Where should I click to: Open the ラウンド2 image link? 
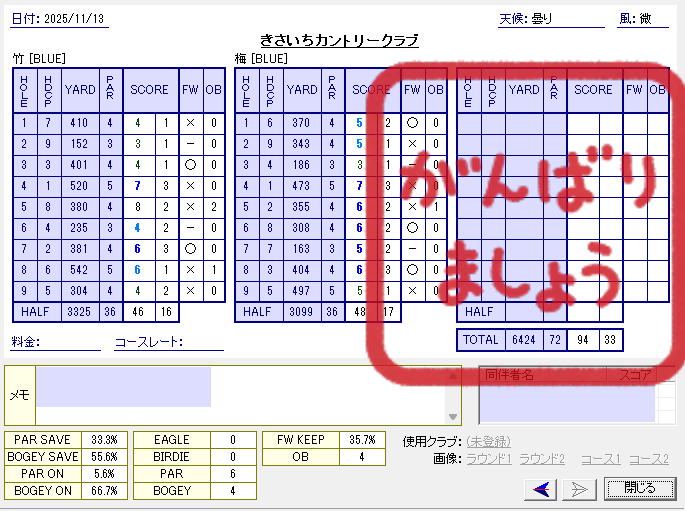pyautogui.click(x=542, y=459)
